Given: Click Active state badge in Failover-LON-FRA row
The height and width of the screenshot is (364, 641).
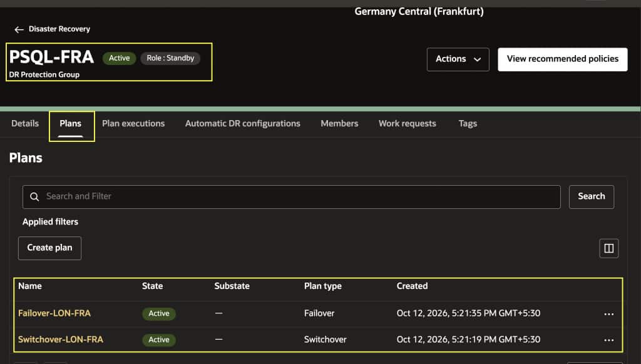Looking at the screenshot, I should tap(159, 314).
